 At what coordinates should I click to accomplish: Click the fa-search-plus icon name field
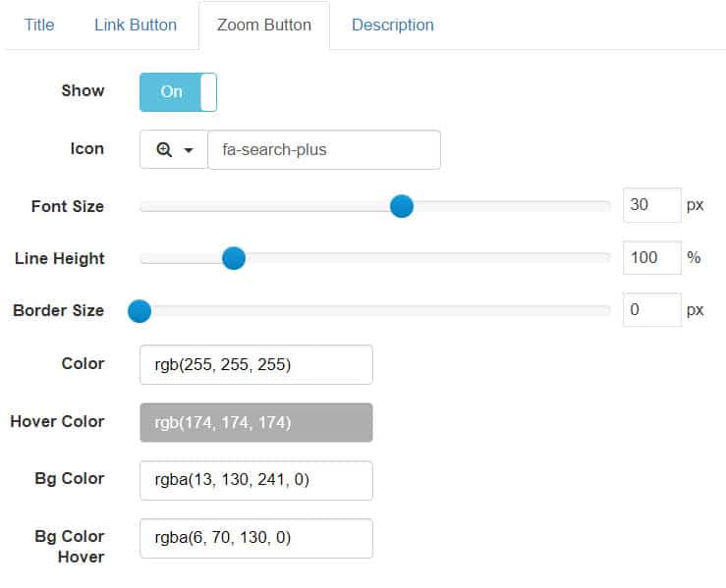[324, 150]
